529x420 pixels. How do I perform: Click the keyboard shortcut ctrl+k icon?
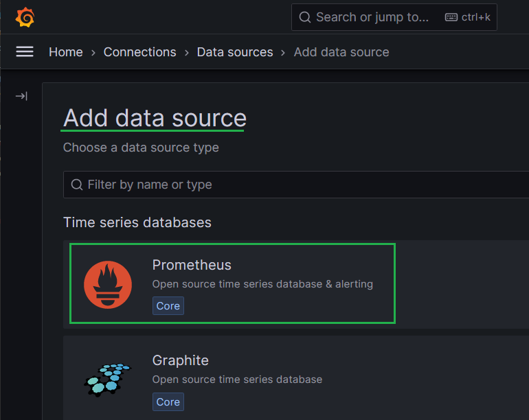[451, 17]
